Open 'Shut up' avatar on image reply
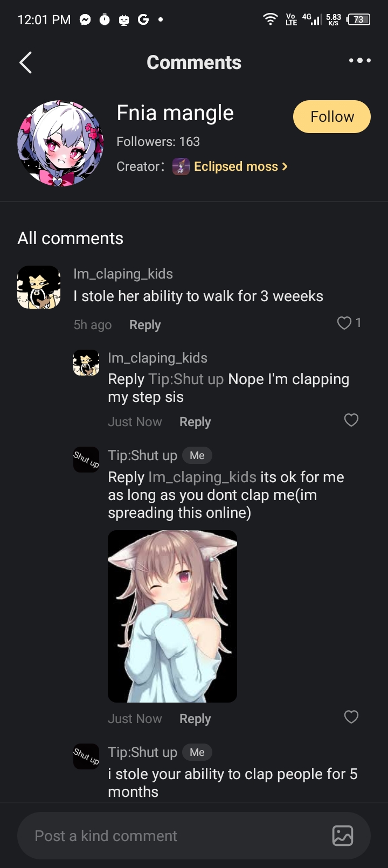Image resolution: width=388 pixels, height=868 pixels. pos(86,460)
